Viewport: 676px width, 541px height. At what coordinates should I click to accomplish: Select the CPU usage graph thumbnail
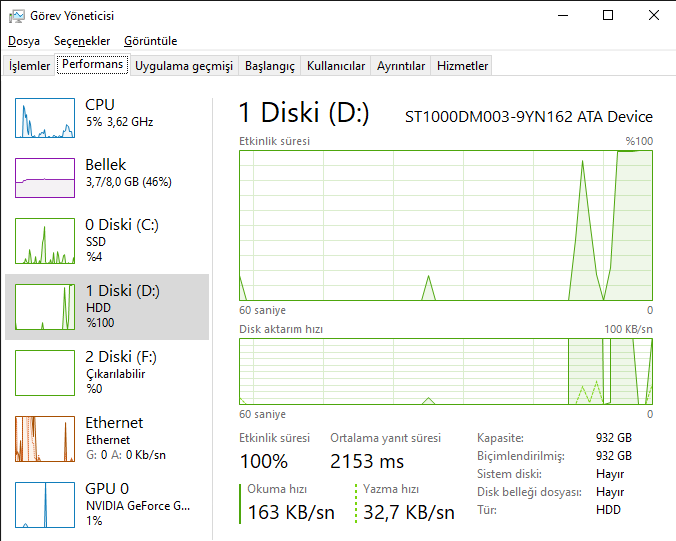point(45,118)
